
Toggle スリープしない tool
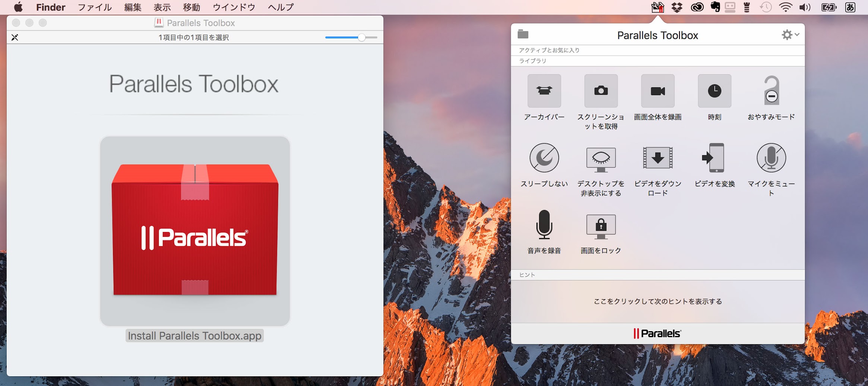coord(544,158)
